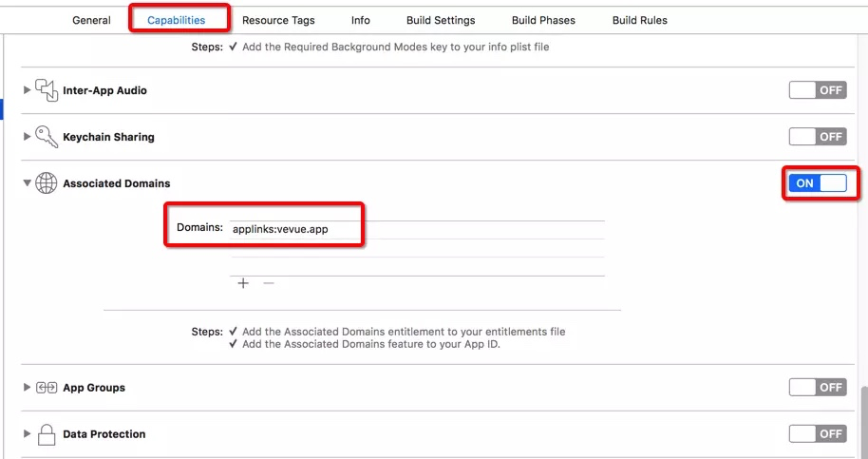This screenshot has width=868, height=459.
Task: Click the Keychain Sharing key icon
Action: tap(47, 137)
